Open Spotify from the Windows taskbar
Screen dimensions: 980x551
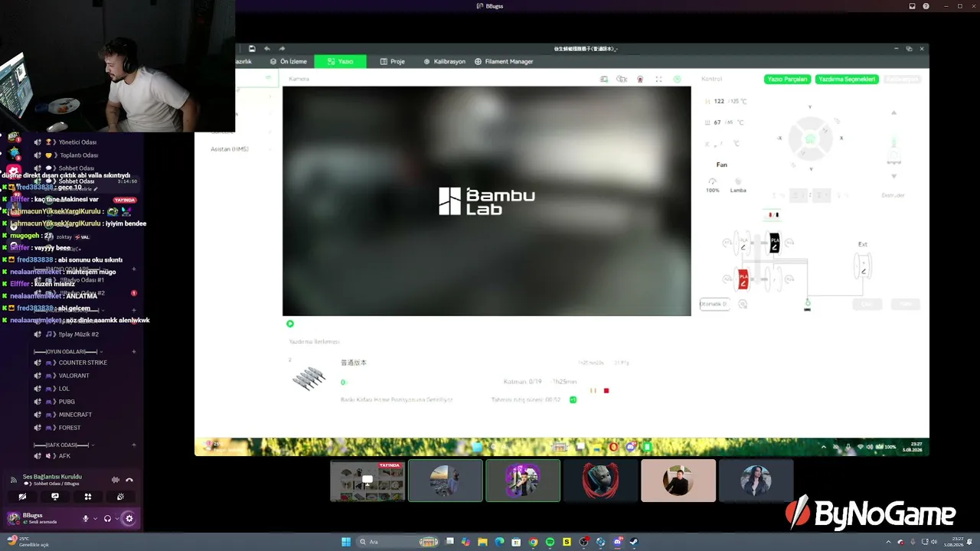pos(550,542)
